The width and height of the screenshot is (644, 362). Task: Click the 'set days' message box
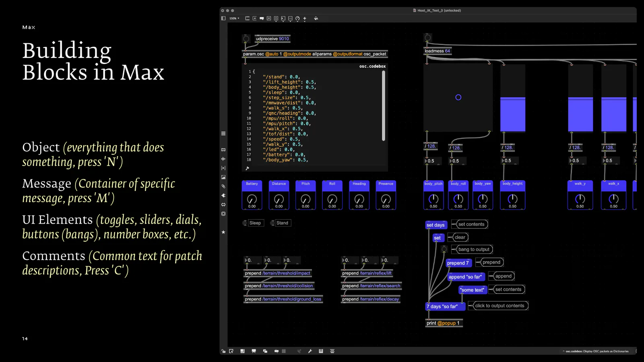436,225
